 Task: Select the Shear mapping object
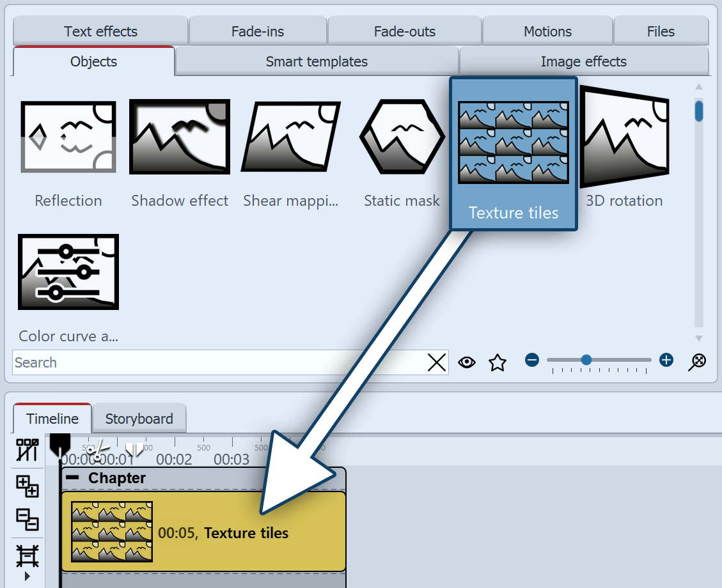tap(290, 137)
